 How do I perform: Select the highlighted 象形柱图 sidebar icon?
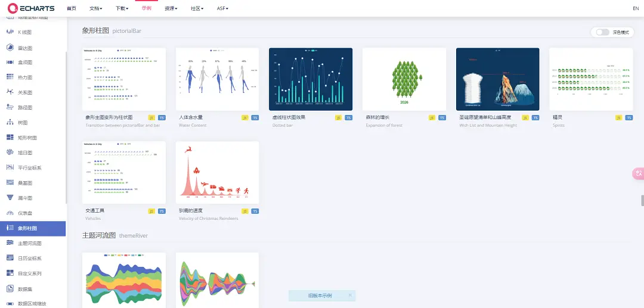click(10, 228)
